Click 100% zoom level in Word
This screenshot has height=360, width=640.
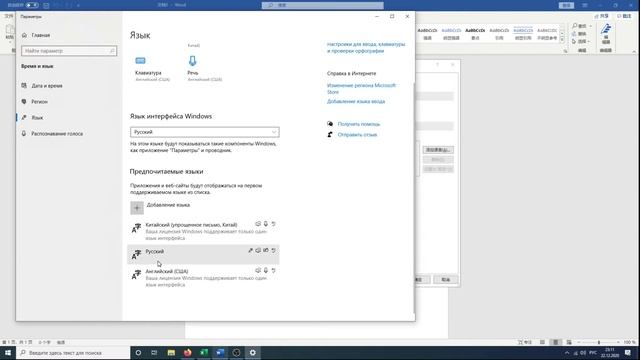[629, 342]
